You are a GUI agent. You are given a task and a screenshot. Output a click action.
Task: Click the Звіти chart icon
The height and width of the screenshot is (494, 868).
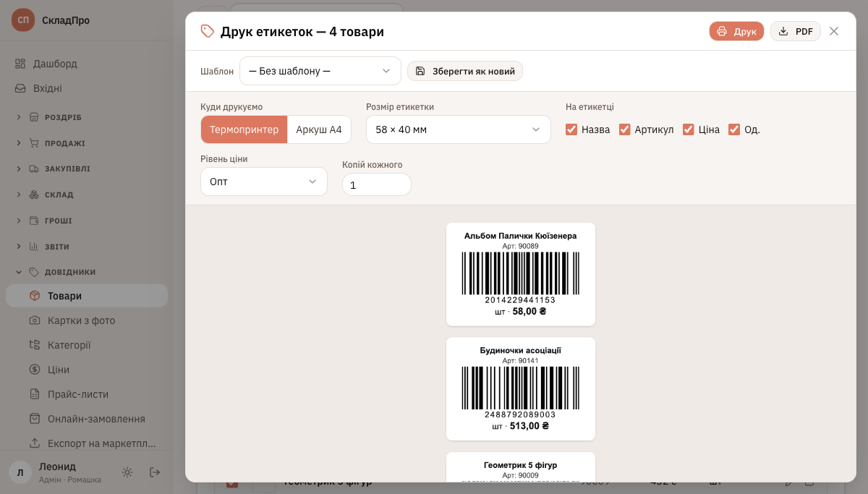[x=34, y=247]
